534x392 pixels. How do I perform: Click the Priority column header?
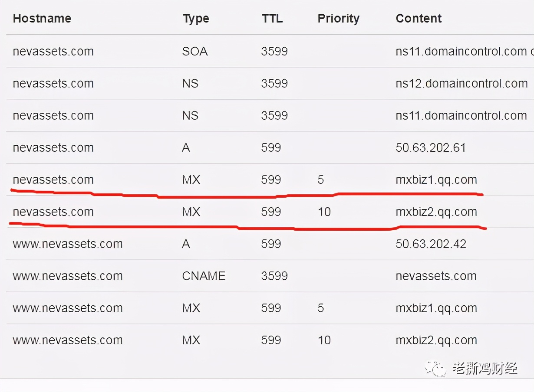(x=339, y=19)
